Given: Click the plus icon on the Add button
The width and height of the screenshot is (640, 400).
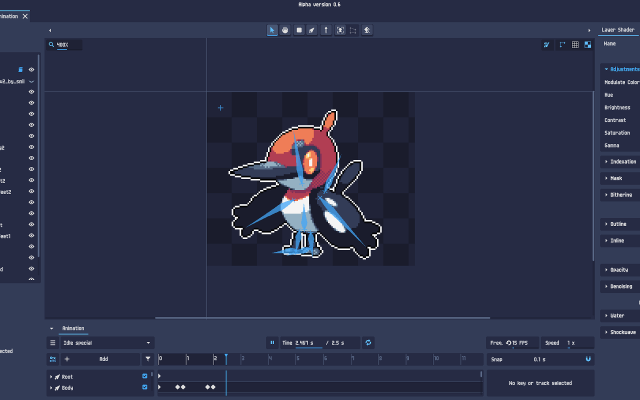Looking at the screenshot, I should (67, 359).
